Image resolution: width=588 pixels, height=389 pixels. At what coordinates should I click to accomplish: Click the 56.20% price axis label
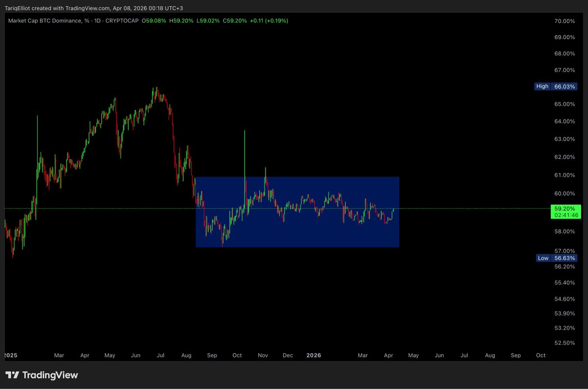tap(564, 266)
